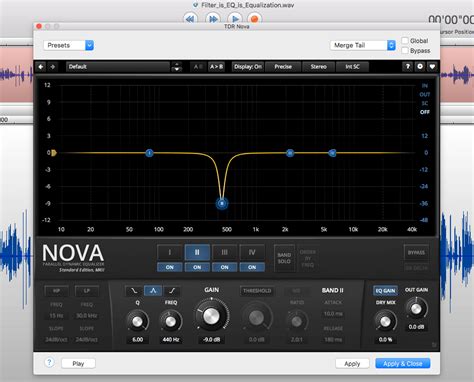Image resolution: width=474 pixels, height=382 pixels.
Task: Toggle the A/B compare button
Action: tap(198, 67)
